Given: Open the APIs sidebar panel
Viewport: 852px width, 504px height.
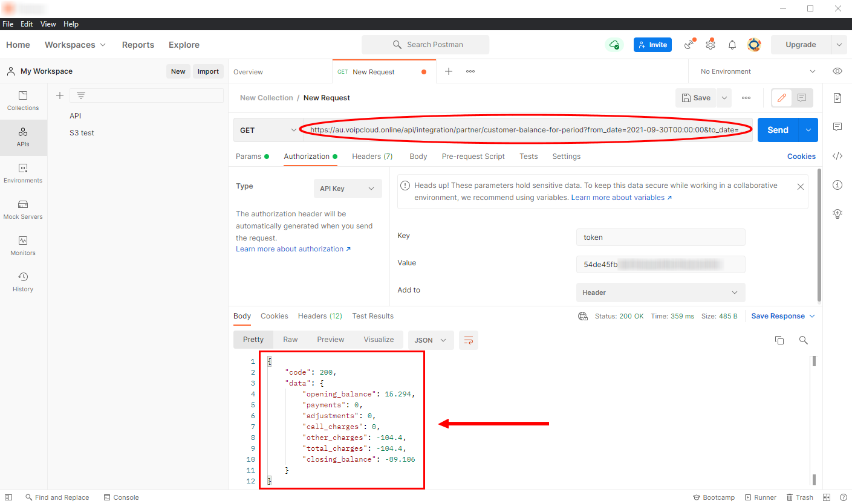Looking at the screenshot, I should [23, 137].
